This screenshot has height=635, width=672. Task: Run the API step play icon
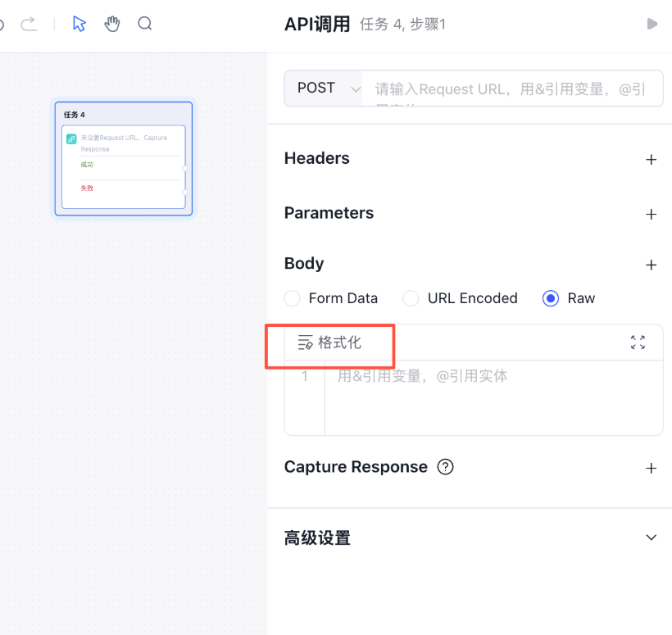(x=652, y=24)
